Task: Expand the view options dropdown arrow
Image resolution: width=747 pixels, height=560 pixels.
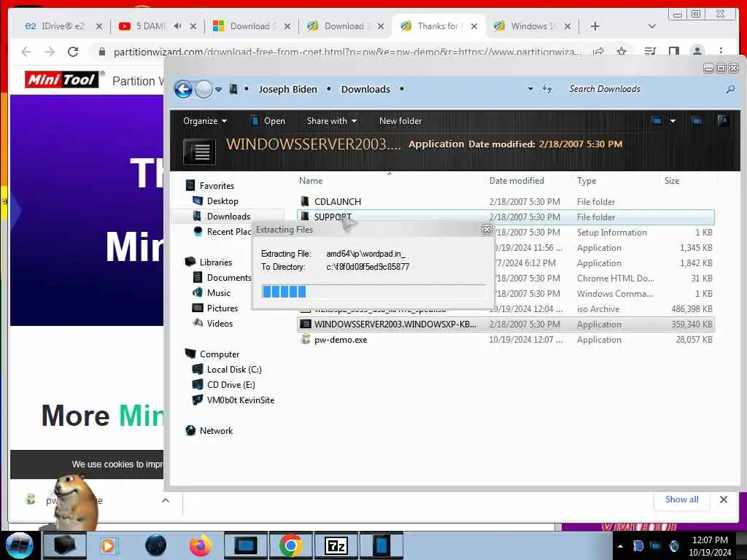Action: (673, 121)
